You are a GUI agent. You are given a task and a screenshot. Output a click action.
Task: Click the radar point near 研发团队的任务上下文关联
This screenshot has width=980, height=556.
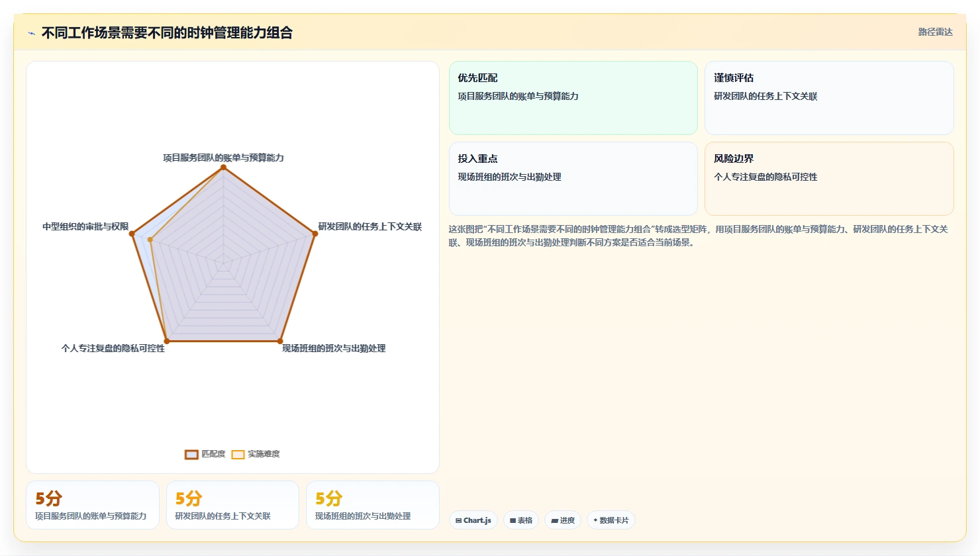(x=315, y=234)
